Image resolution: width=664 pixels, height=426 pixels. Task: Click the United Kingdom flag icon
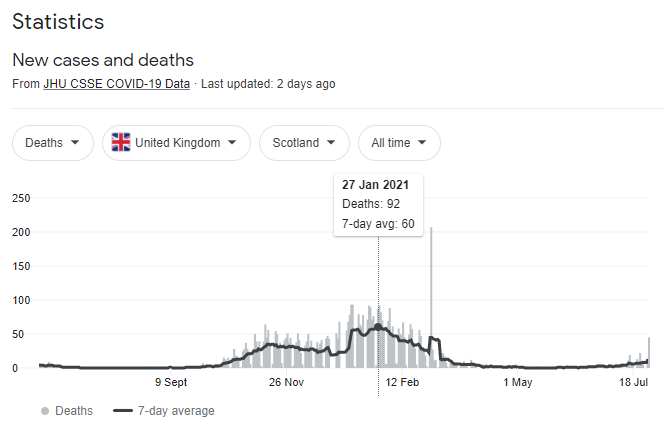(x=121, y=143)
